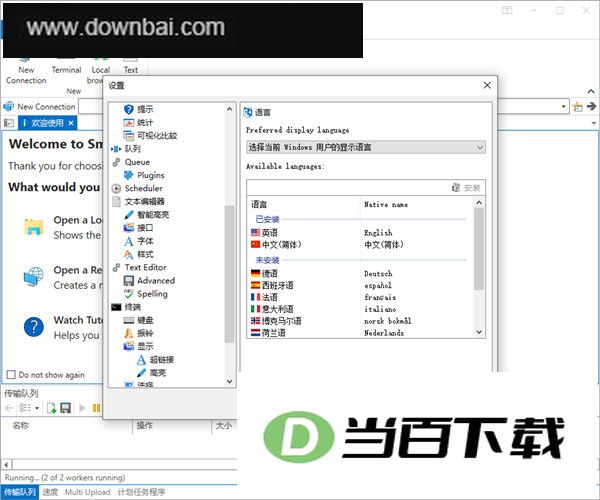Screen dimensions: 600x500
Task: Open the Spelling checkmark icon
Action: tap(128, 294)
